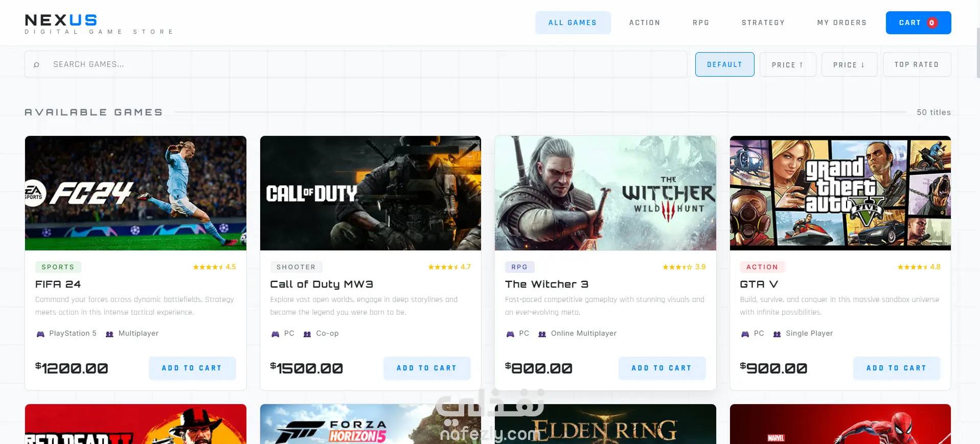The width and height of the screenshot is (980, 444).
Task: Open the FC24 cover image
Action: pos(135,193)
